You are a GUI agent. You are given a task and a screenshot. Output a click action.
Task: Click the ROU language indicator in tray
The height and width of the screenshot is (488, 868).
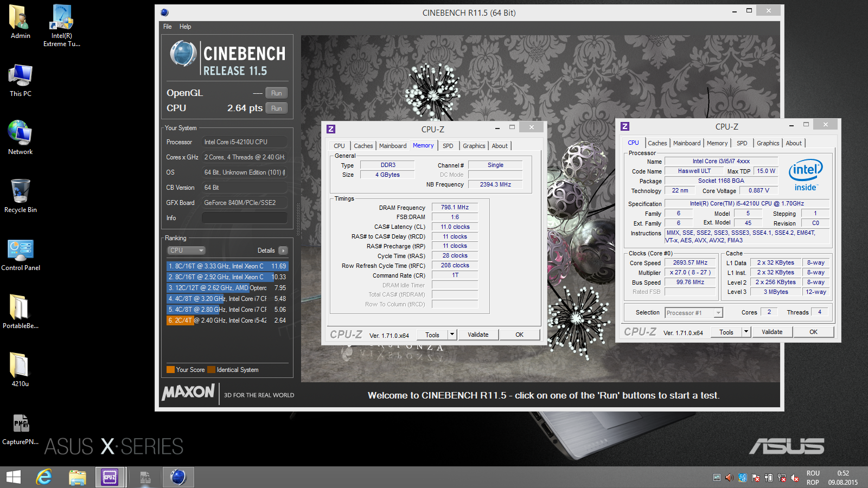(x=813, y=473)
